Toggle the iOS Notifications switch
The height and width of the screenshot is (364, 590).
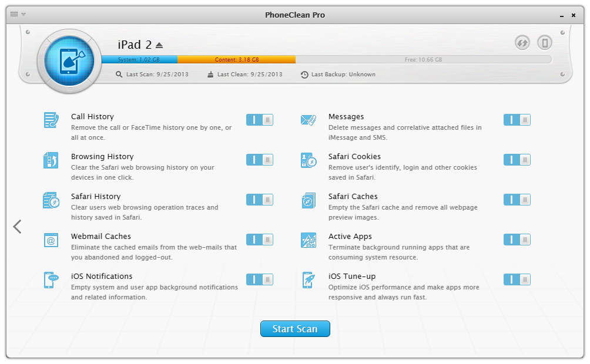click(x=259, y=279)
